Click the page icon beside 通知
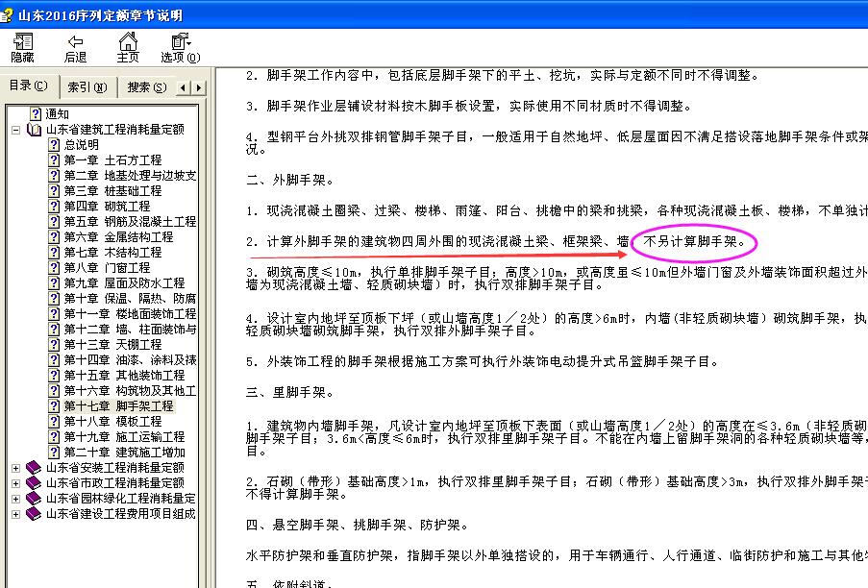Viewport: 868px width, 588px height. click(x=36, y=114)
